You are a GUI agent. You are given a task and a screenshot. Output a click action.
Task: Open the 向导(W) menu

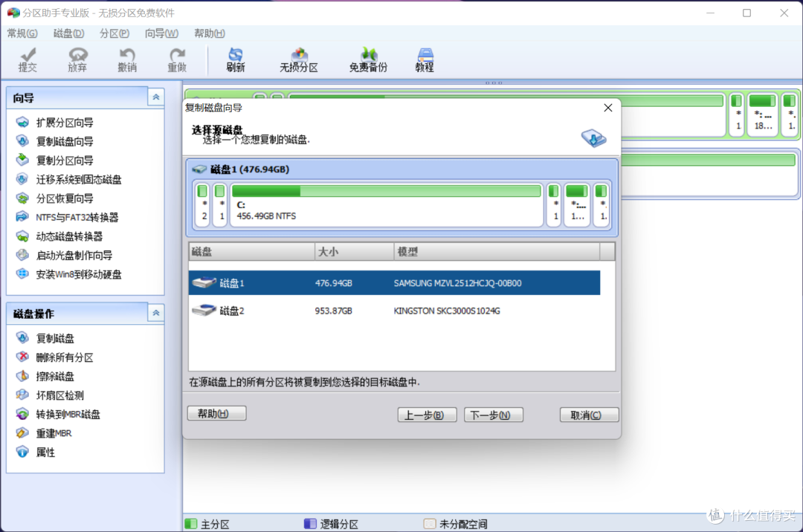[161, 33]
